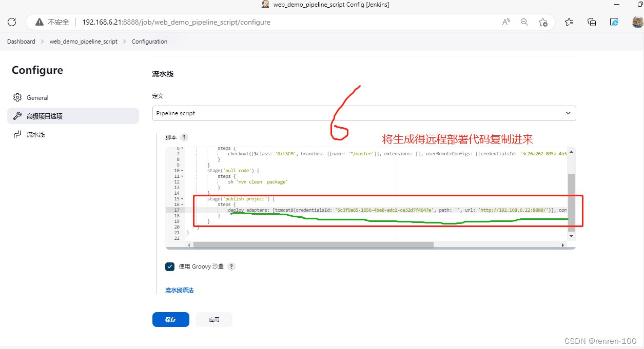Click the wrench icon for 高级项目选项
The height and width of the screenshot is (349, 644).
pos(17,116)
